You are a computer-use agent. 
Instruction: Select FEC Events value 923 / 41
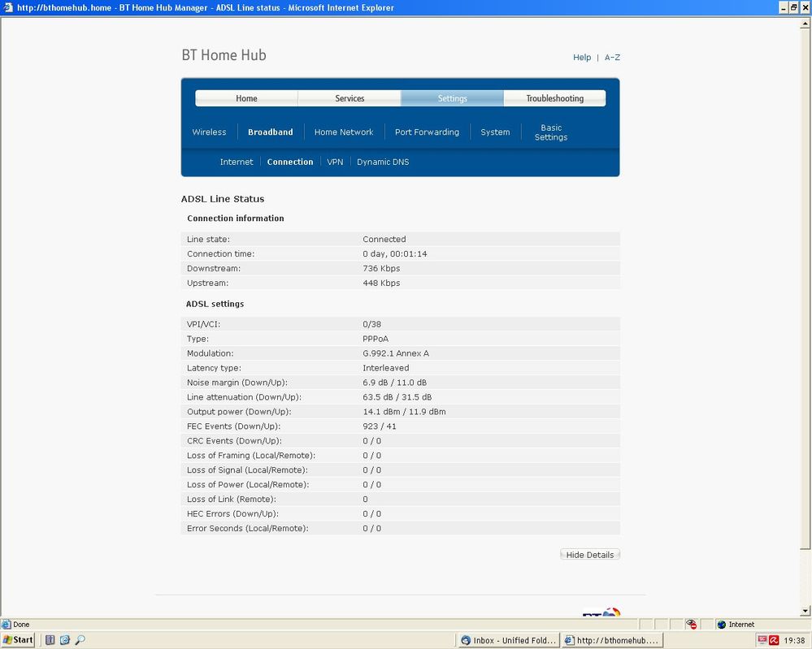(380, 426)
